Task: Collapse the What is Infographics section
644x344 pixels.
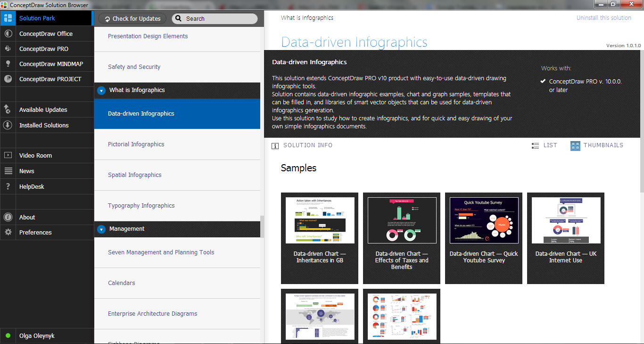Action: tap(101, 91)
